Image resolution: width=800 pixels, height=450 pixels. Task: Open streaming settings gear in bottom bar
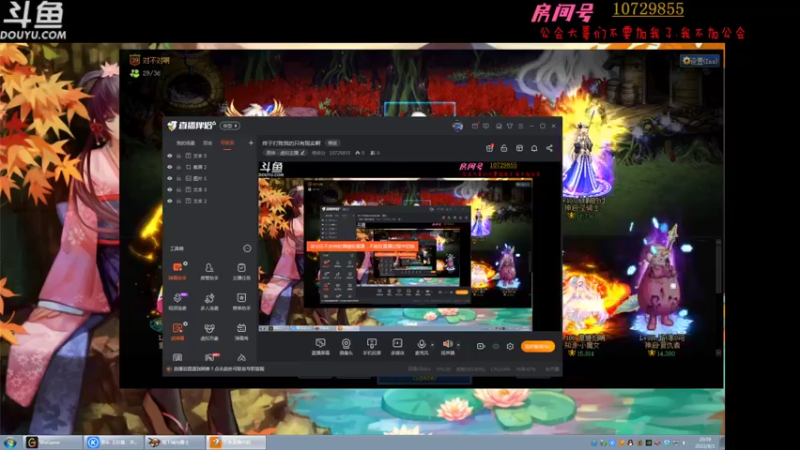510,346
